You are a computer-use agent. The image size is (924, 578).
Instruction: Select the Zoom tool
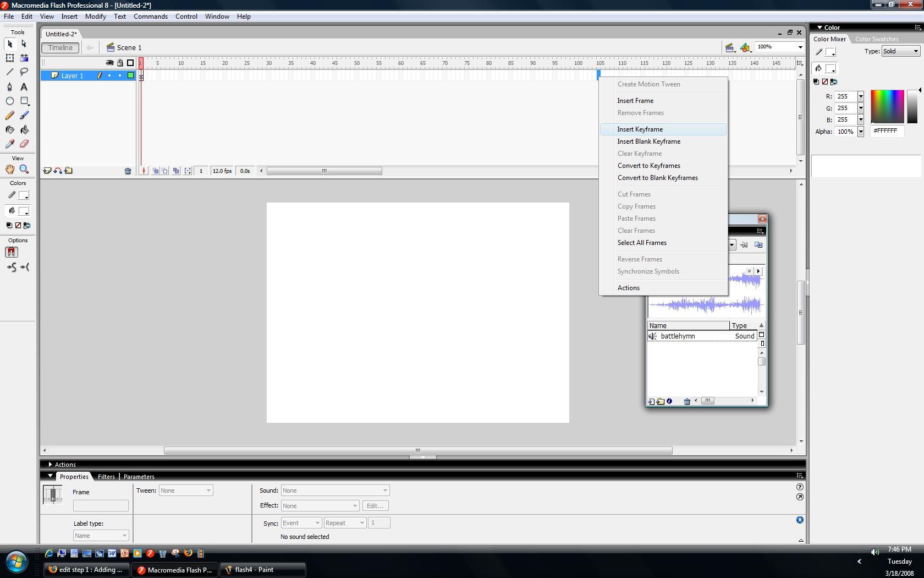point(24,170)
